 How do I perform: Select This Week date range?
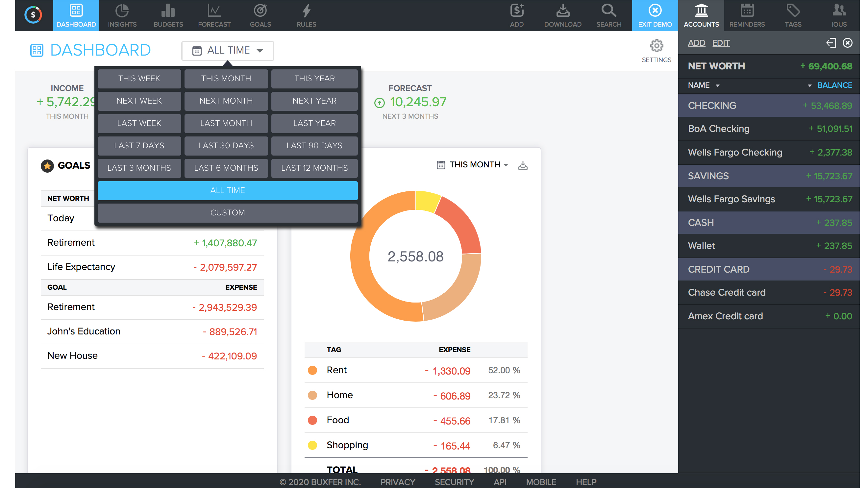[139, 79]
